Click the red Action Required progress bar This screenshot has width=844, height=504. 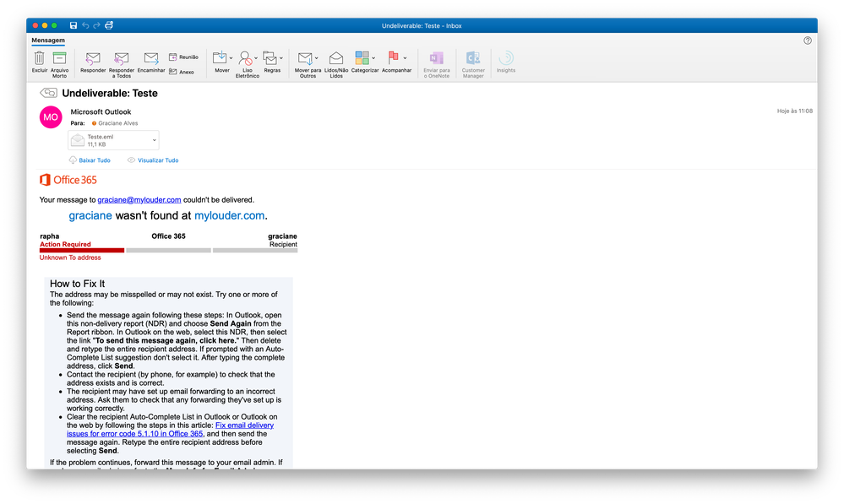(x=82, y=250)
